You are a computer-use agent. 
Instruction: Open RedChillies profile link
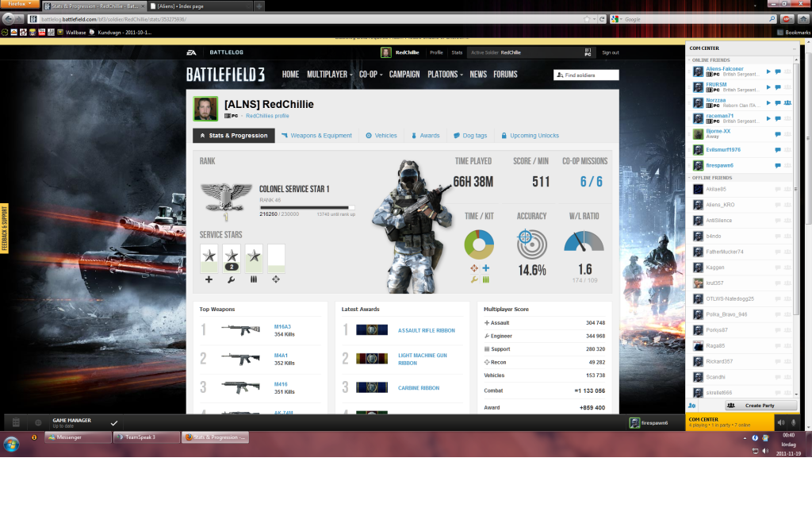[267, 116]
